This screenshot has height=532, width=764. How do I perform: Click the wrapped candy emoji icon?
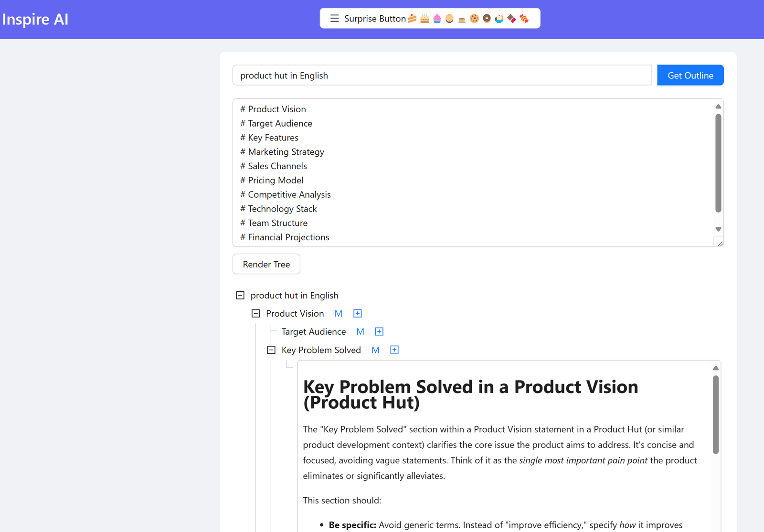[524, 19]
